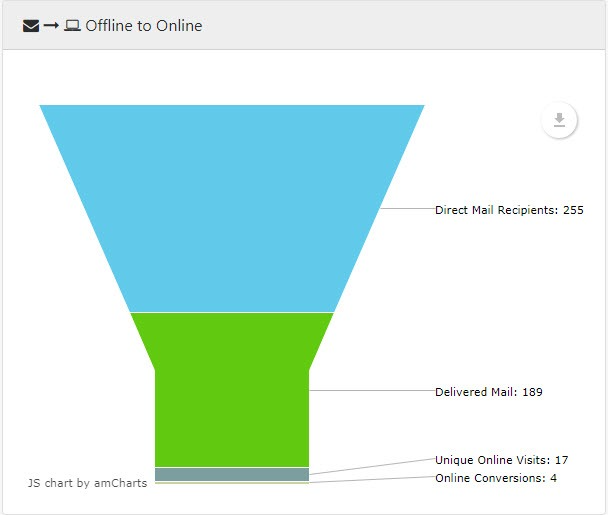Click the right arrow icon in header
608x515 pixels.
point(51,26)
